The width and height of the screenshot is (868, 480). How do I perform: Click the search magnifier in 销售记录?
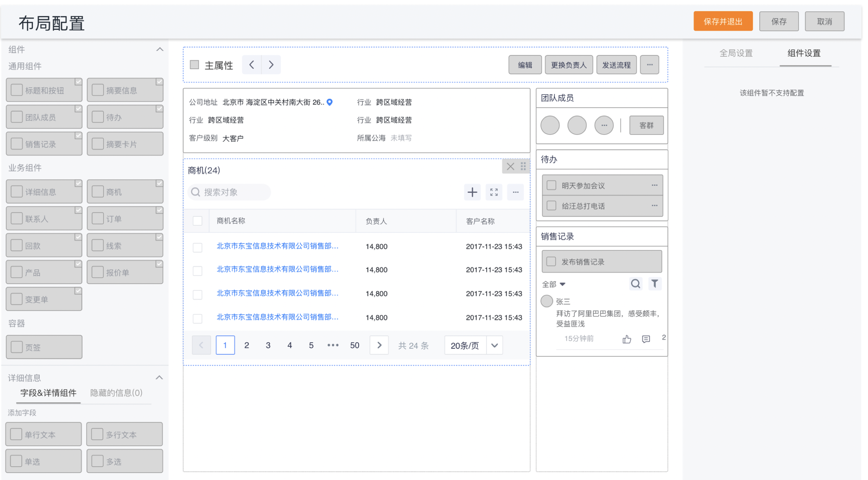click(x=635, y=284)
